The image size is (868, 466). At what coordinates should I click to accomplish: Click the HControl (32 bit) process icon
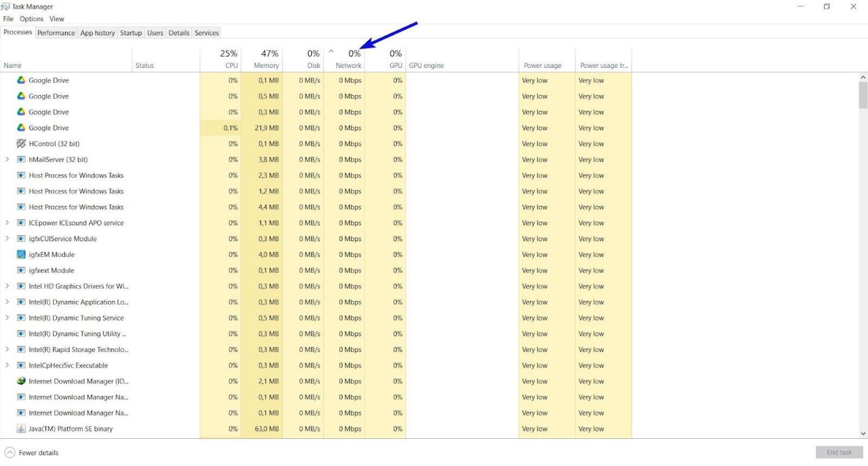coord(21,144)
